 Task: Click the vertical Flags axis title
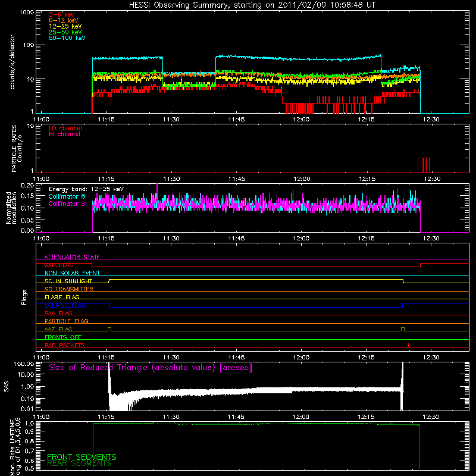24,297
